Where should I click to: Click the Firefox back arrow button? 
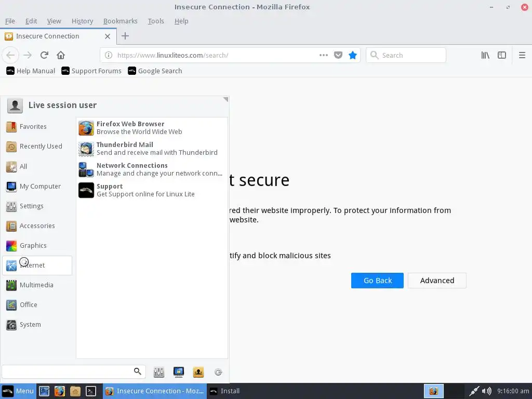coord(10,55)
